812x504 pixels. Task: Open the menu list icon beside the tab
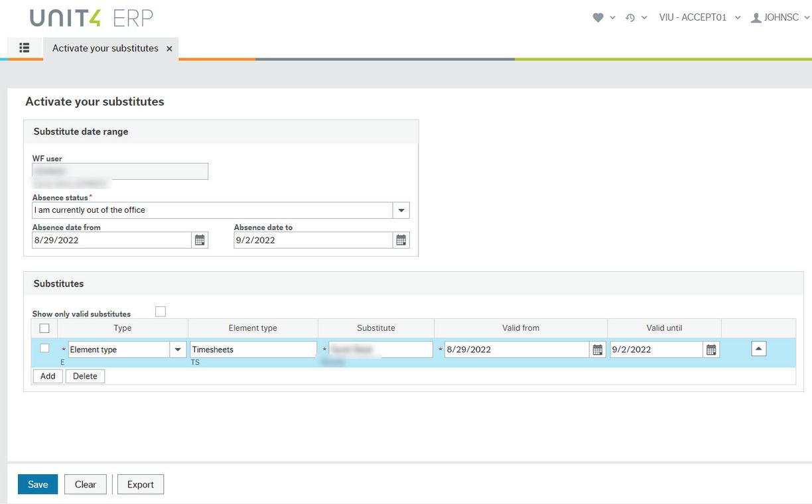pos(25,47)
